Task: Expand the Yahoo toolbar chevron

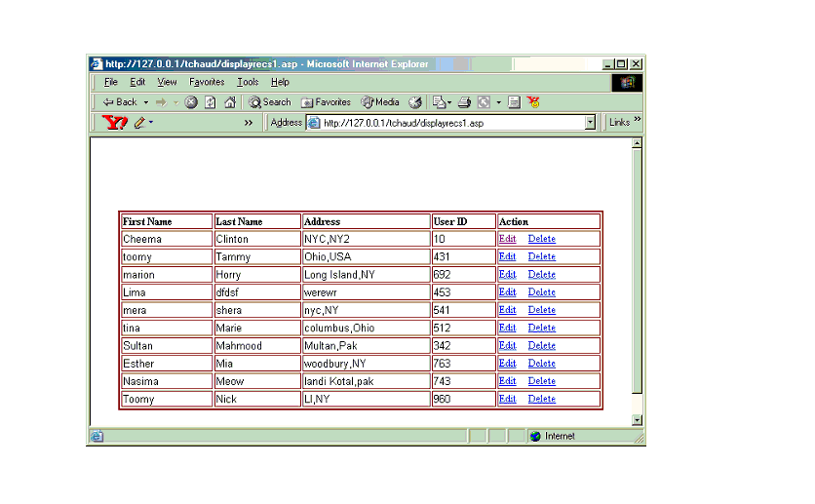Action: tap(249, 123)
